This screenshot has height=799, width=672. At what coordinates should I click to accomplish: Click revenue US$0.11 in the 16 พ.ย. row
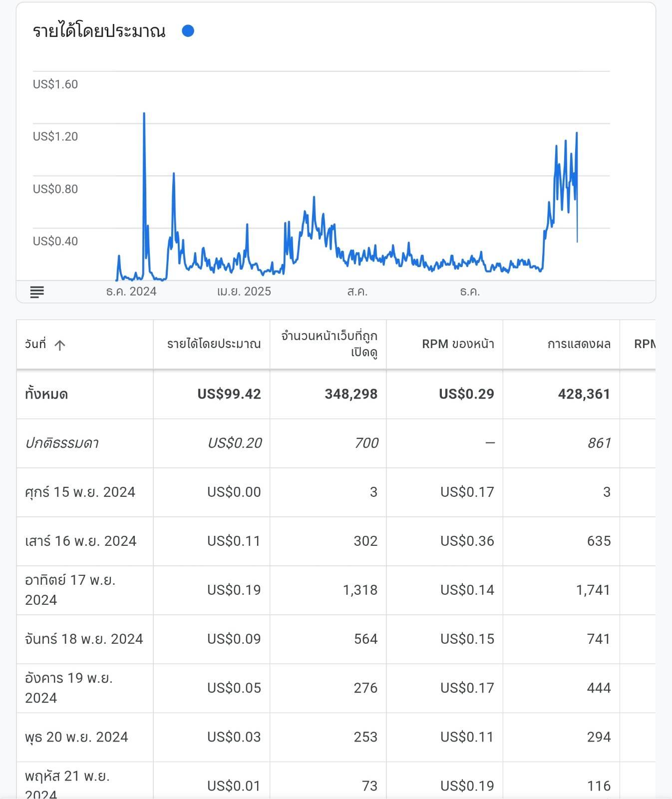pos(234,541)
